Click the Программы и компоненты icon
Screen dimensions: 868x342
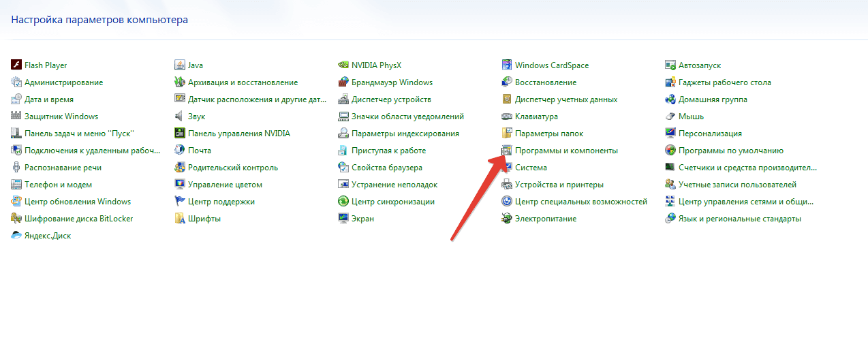(x=507, y=151)
